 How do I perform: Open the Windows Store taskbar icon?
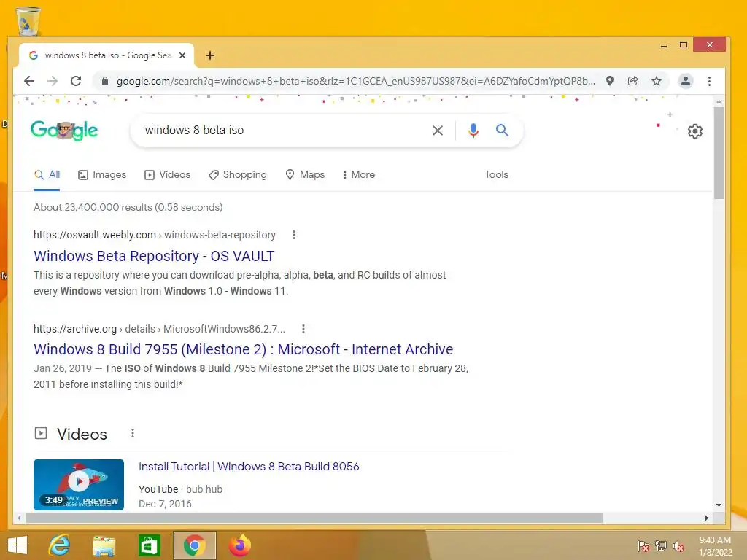point(149,545)
